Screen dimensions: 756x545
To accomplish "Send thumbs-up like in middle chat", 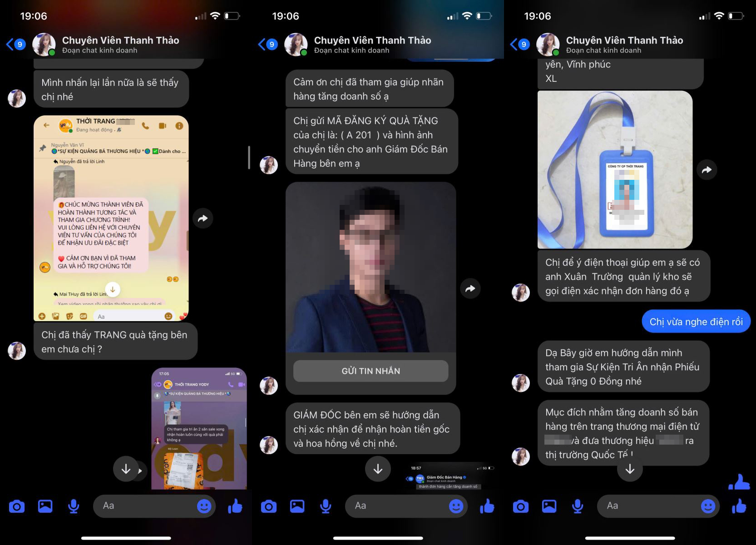I will tap(487, 506).
